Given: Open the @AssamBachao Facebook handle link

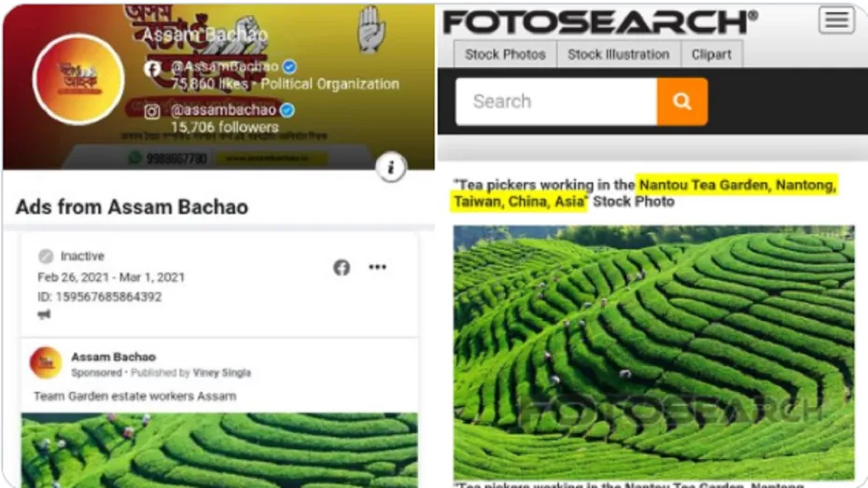Looking at the screenshot, I should [x=225, y=66].
